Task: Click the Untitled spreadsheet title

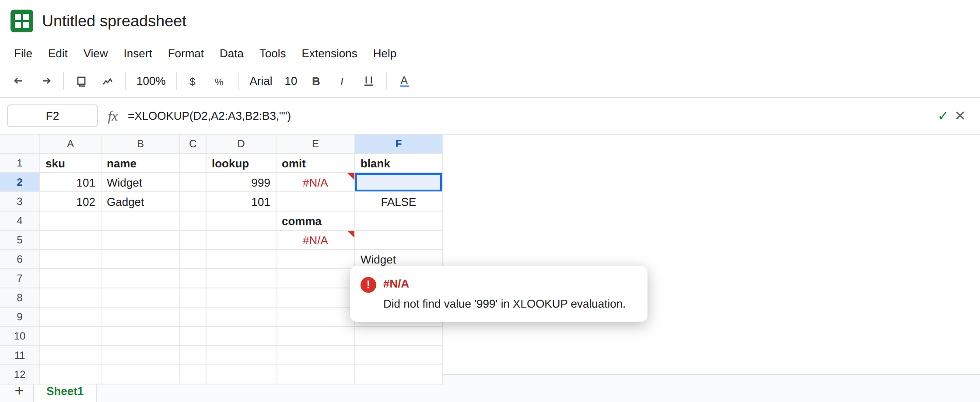Action: click(114, 21)
